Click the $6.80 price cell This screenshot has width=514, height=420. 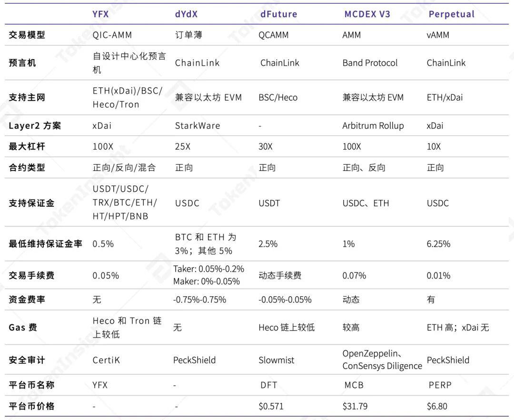[437, 406]
